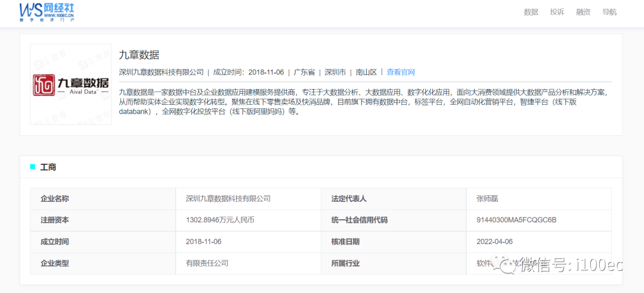Click the 南山区 location text

[x=366, y=72]
